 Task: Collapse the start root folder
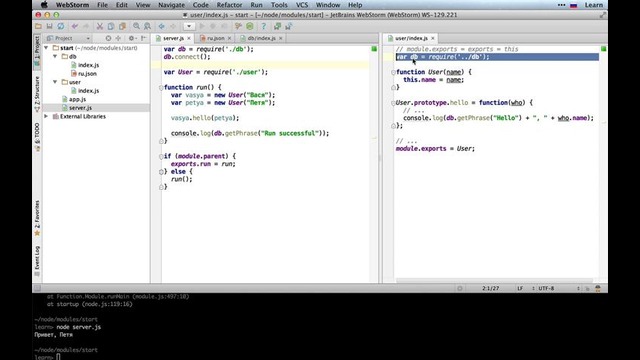tap(46, 48)
